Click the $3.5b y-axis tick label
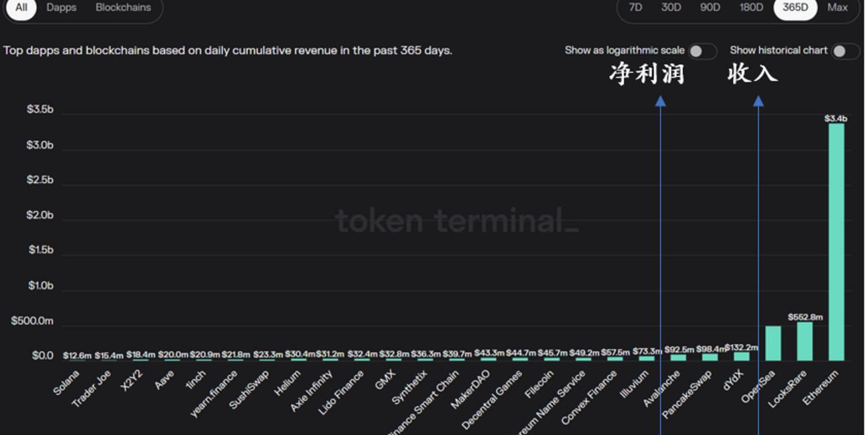This screenshot has width=868, height=435. coord(40,109)
